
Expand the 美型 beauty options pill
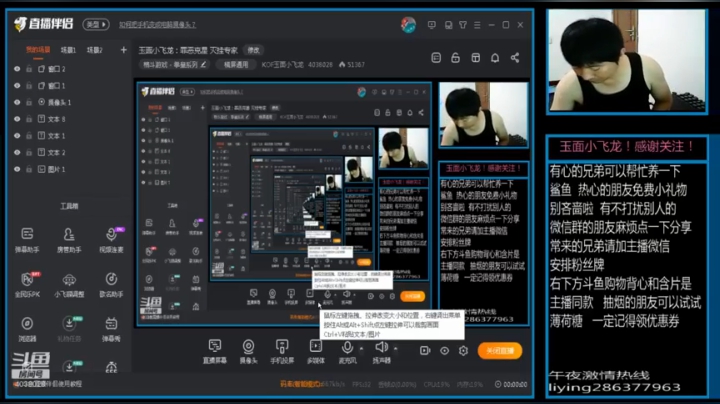[96, 24]
